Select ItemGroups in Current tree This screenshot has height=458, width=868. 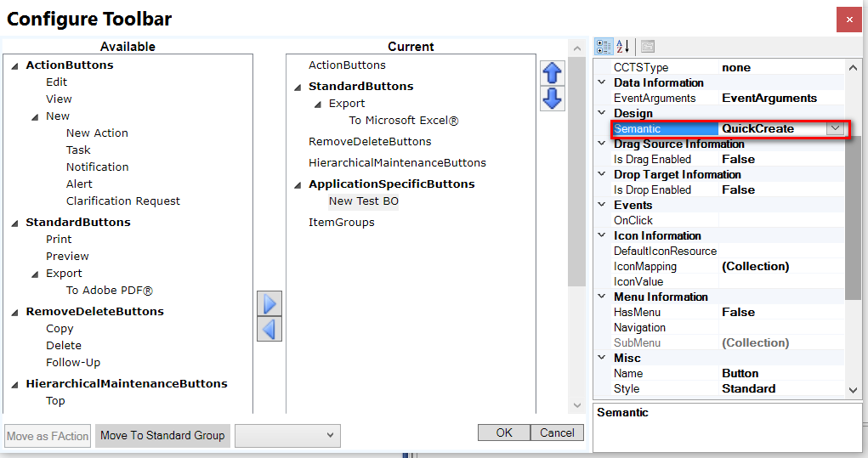click(x=342, y=223)
